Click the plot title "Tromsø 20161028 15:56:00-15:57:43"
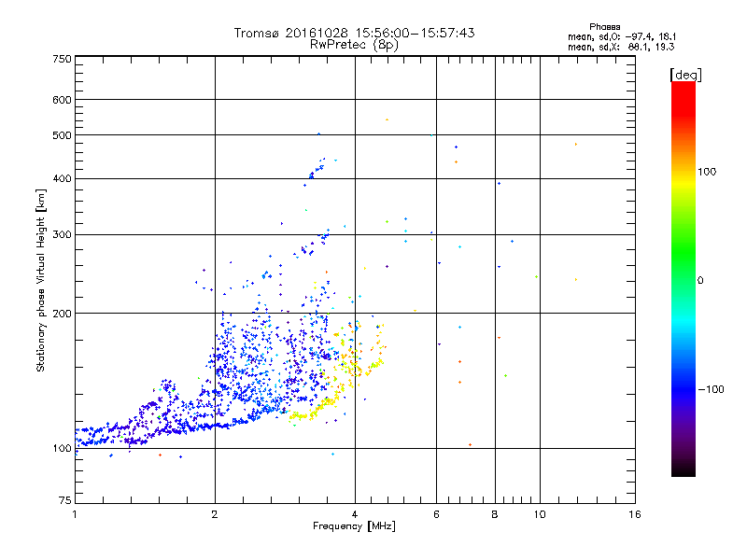Viewport: 747px width, 560px height. coord(354,33)
